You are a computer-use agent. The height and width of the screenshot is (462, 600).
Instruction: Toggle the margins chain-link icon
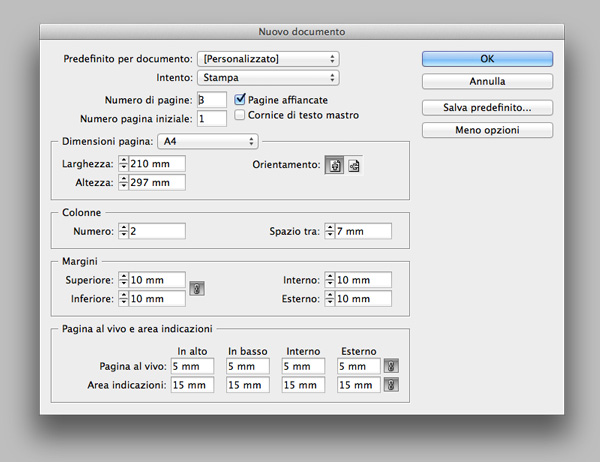(197, 289)
